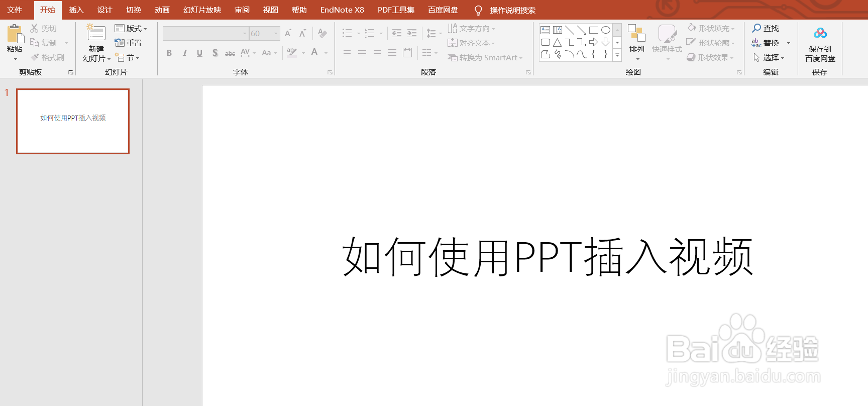Click the increase font size icon
Screen dimensions: 868x406
coord(288,33)
